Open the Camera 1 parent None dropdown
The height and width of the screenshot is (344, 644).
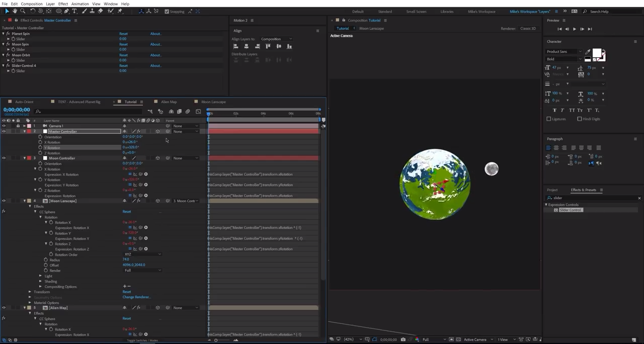[186, 126]
